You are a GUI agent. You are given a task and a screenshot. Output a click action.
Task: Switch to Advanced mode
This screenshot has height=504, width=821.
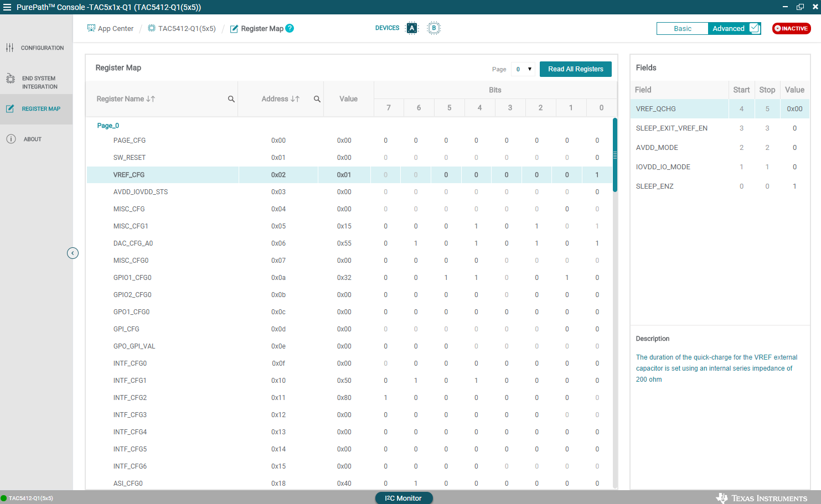(x=729, y=29)
